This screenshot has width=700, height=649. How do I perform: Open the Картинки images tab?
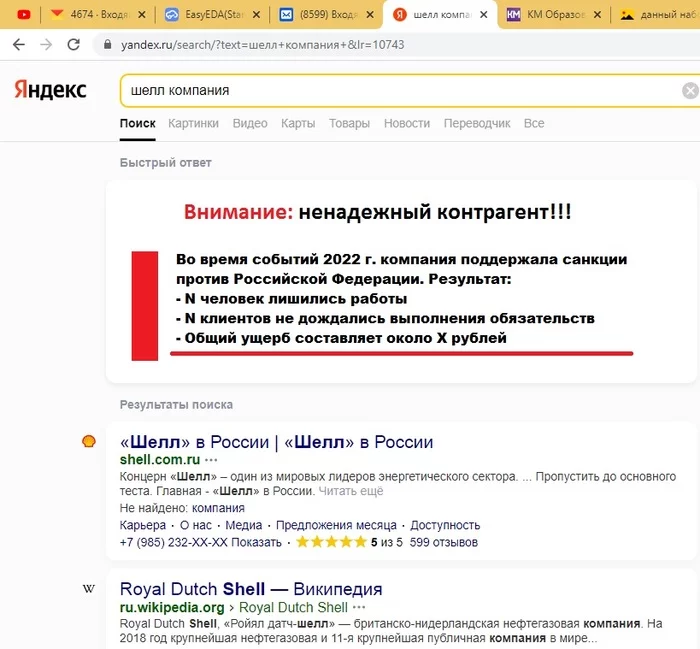click(193, 124)
